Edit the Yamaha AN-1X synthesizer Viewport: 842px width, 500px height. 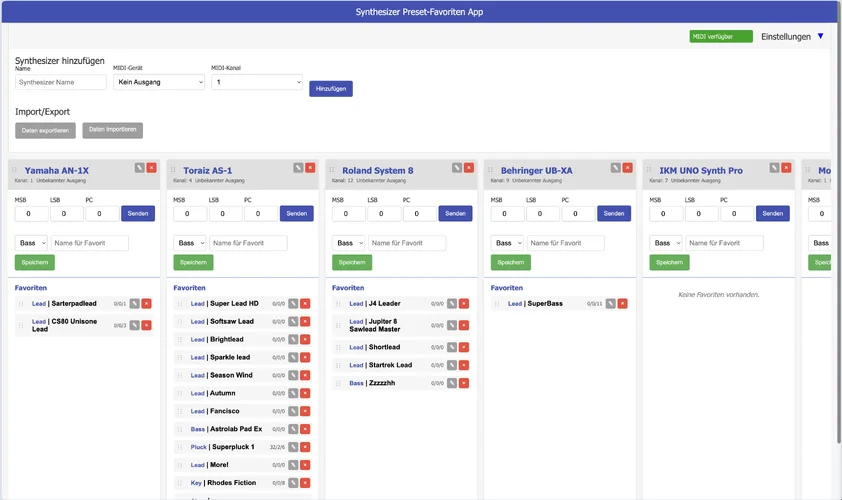140,168
